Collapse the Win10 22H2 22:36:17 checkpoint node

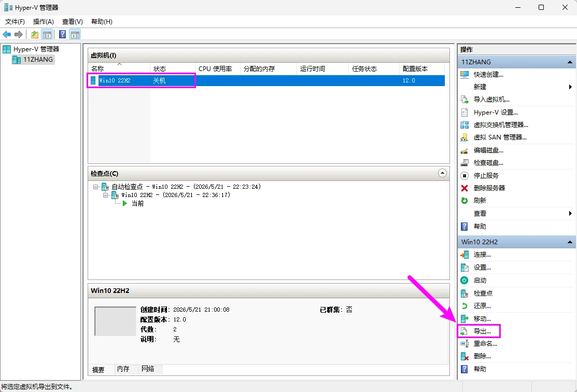point(106,195)
